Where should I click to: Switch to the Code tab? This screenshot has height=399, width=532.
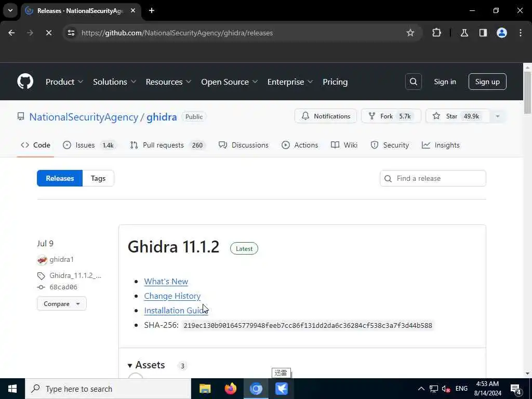point(36,145)
